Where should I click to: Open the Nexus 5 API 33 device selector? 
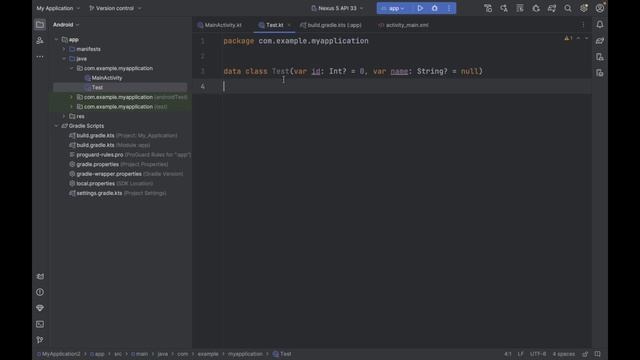point(337,8)
